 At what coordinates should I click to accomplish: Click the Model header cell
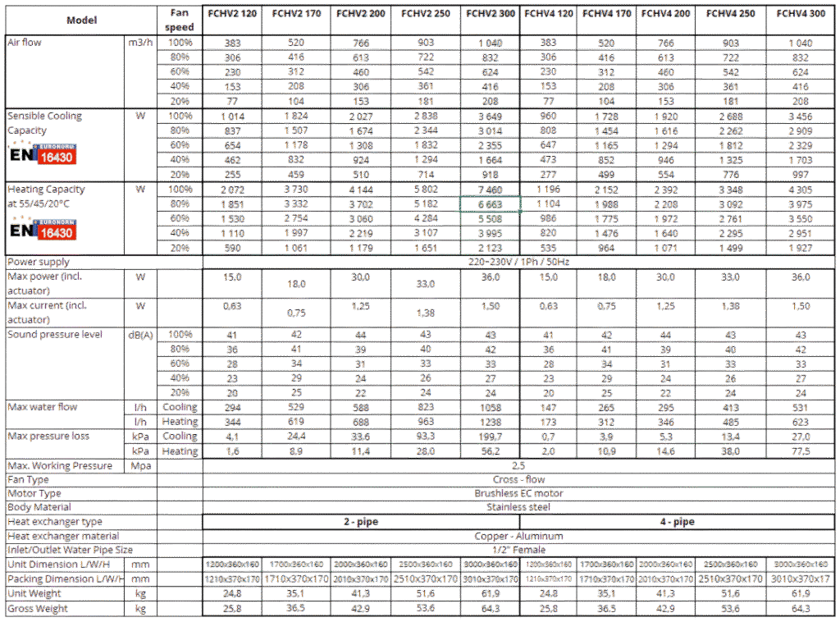80,18
